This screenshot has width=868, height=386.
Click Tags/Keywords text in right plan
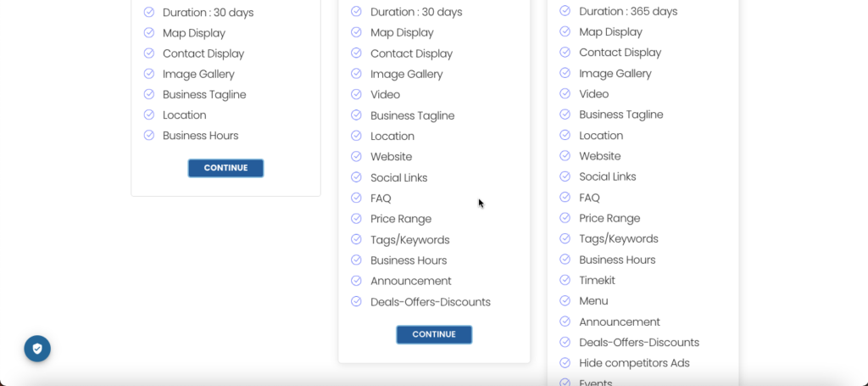tap(619, 239)
